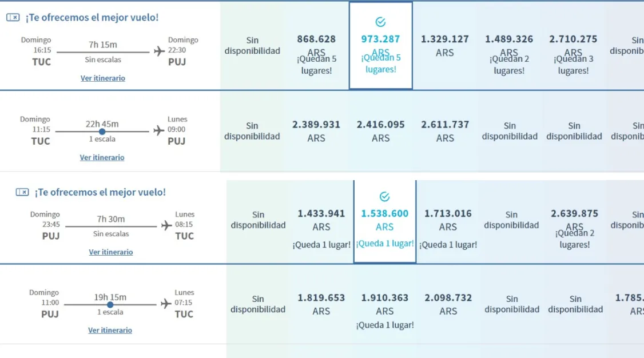Screen dimensions: 644x358
Task: Select the 1.819.653 ARS fare
Action: pyautogui.click(x=321, y=304)
